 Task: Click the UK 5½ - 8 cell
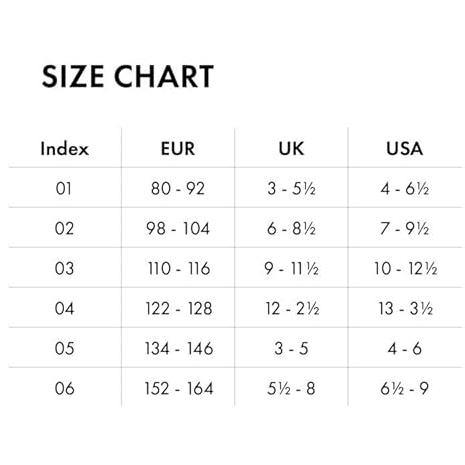291,388
